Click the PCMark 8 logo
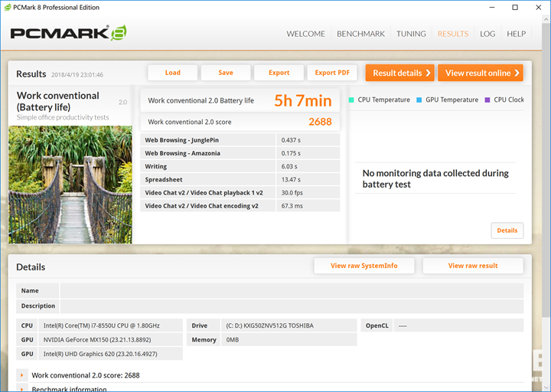The height and width of the screenshot is (392, 551). click(67, 33)
